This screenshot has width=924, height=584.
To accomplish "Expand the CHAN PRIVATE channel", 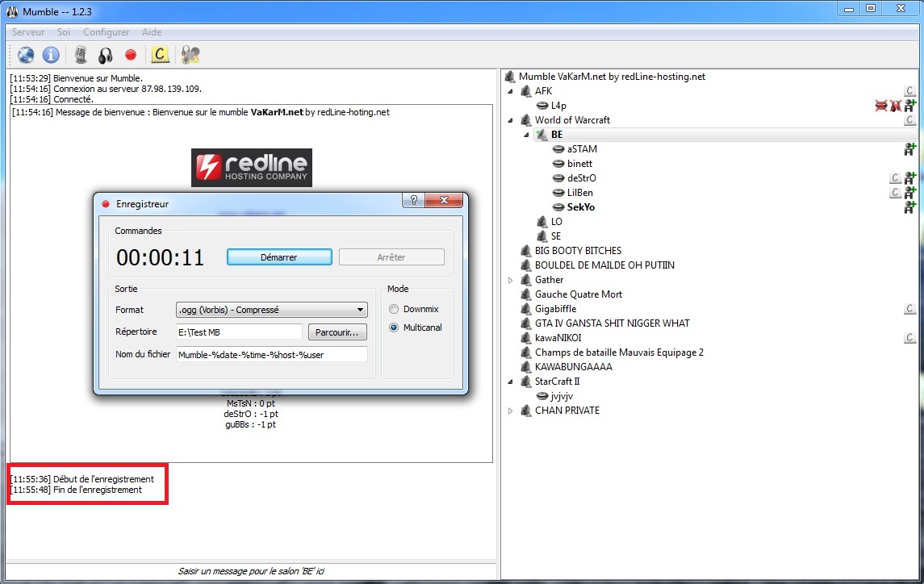I will pyautogui.click(x=510, y=411).
